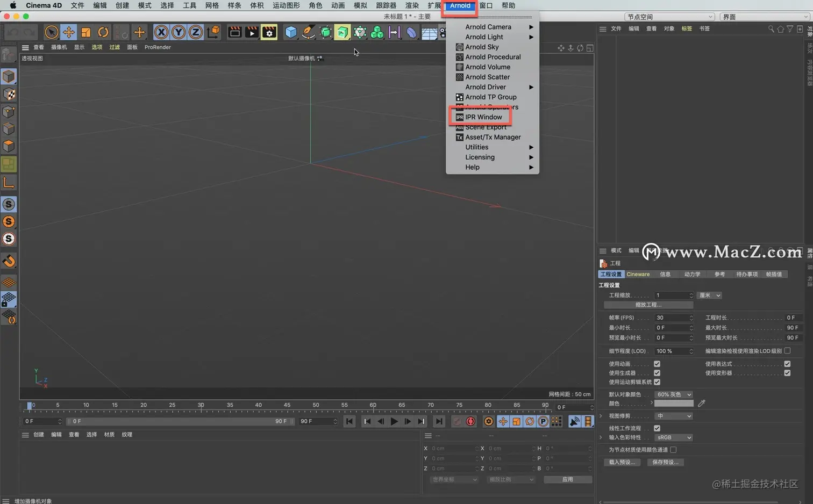Open Render Settings gear clapperboard
The height and width of the screenshot is (504, 813).
pos(269,32)
